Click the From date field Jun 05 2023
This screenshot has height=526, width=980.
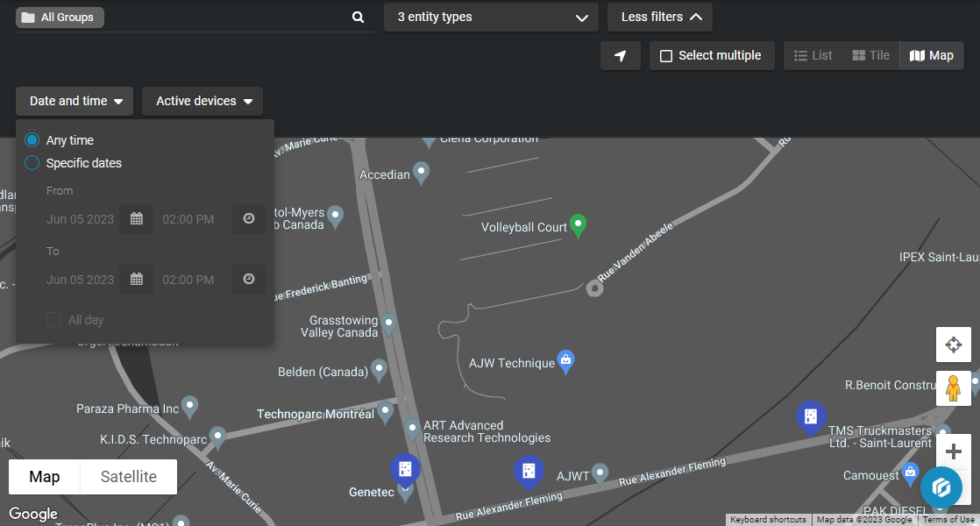(x=80, y=219)
